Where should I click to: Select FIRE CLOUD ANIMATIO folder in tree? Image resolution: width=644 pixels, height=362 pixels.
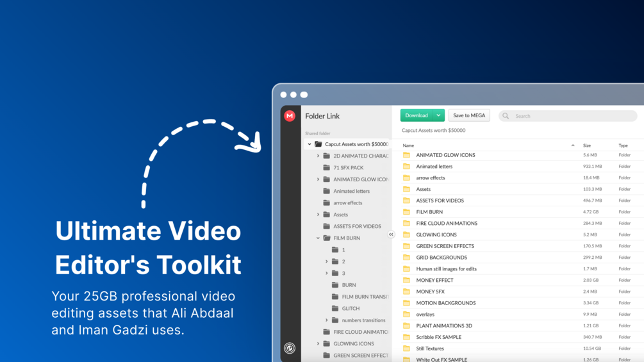pyautogui.click(x=361, y=332)
